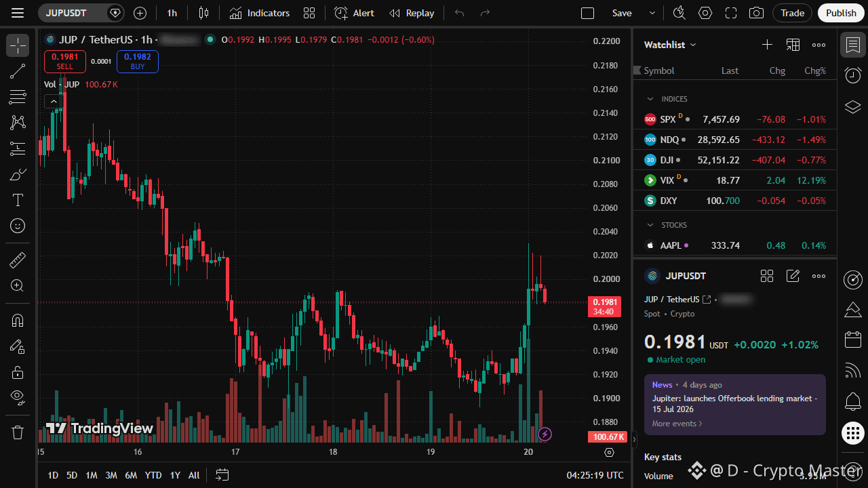Open chart settings hexagon icon

[705, 13]
